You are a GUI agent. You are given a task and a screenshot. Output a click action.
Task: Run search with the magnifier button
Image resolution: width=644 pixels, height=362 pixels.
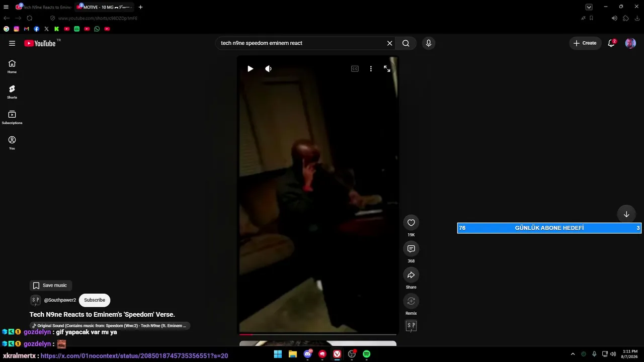pos(406,43)
